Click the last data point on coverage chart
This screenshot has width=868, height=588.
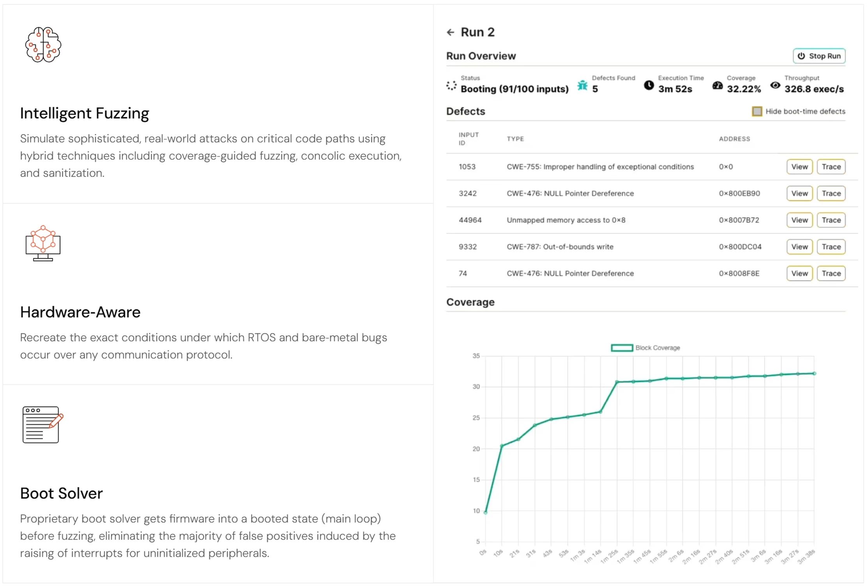point(814,373)
